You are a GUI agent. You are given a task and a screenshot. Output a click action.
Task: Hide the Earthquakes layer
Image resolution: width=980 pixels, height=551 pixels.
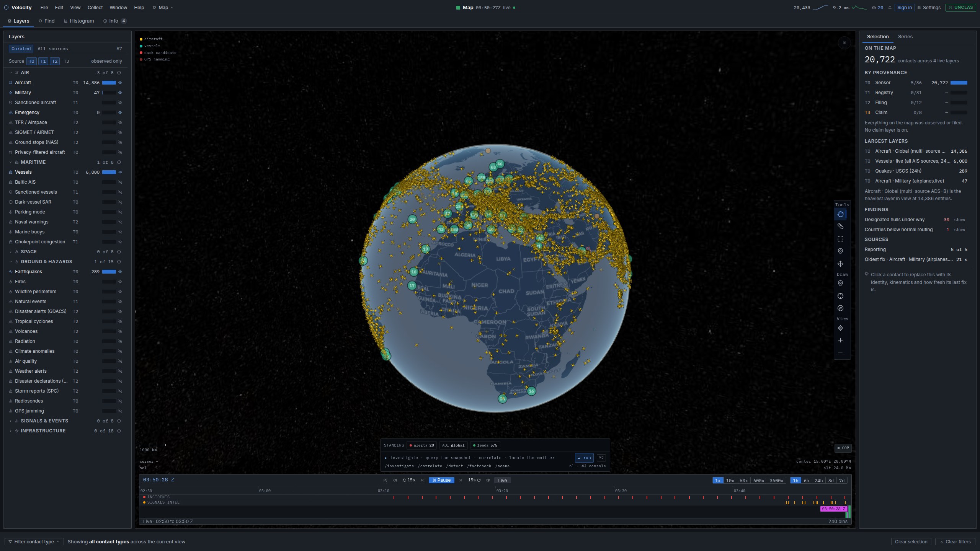pyautogui.click(x=120, y=272)
